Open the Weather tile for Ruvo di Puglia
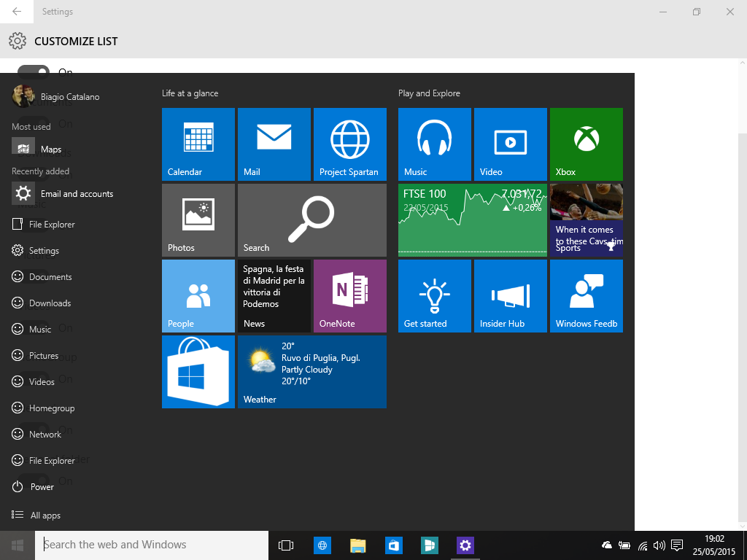Viewport: 747px width, 560px height. 312,371
